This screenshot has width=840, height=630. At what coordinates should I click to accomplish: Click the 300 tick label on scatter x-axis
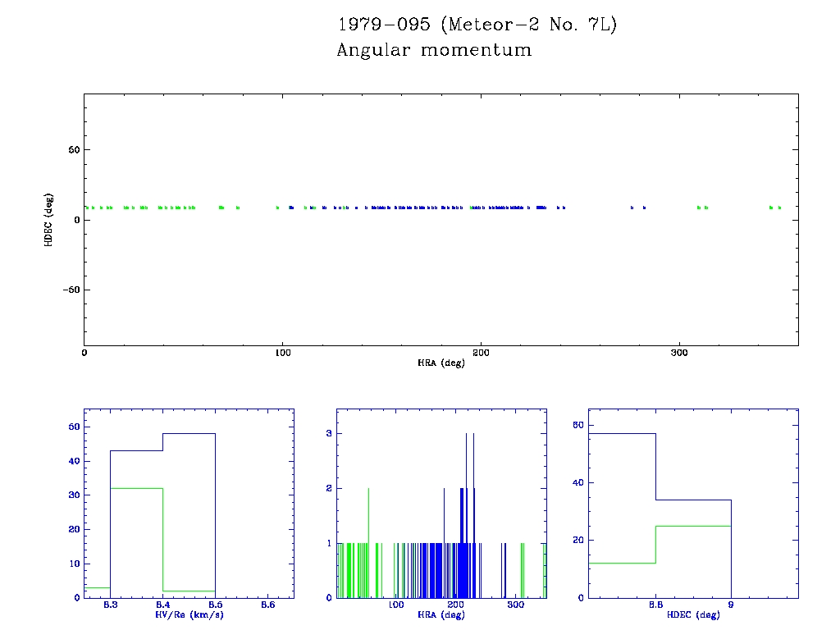(x=678, y=353)
